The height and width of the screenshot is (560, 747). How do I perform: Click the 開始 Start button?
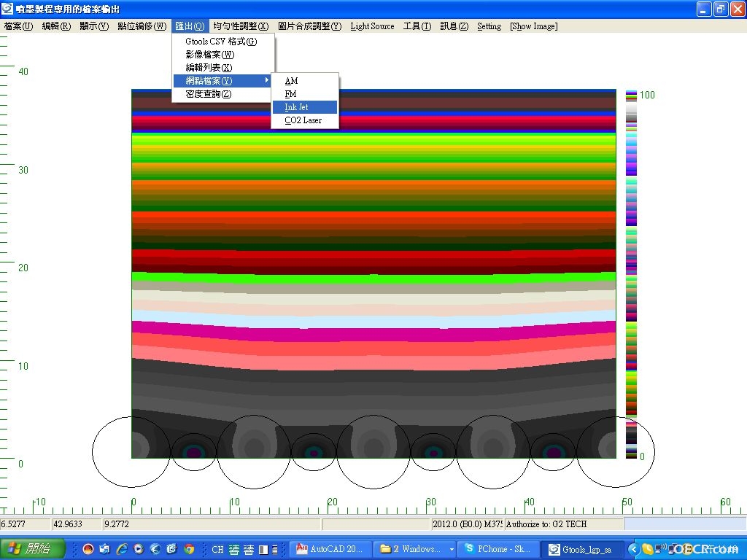click(x=32, y=548)
